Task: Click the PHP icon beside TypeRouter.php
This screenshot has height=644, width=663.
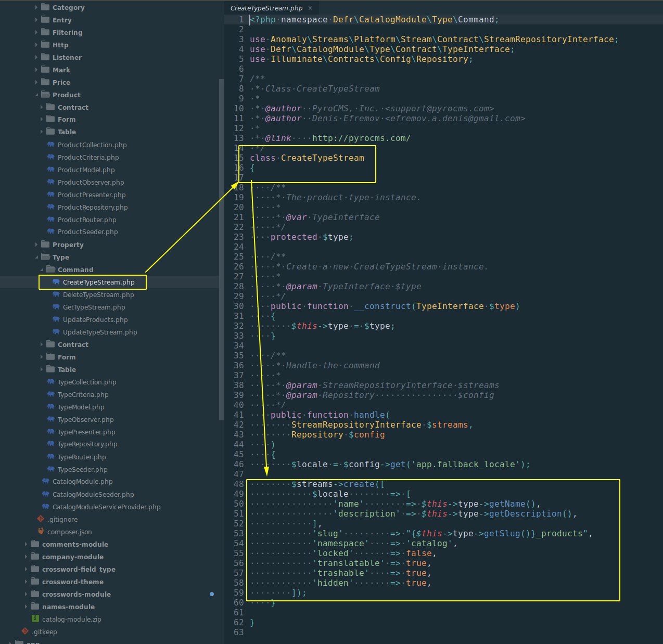Action: (51, 457)
